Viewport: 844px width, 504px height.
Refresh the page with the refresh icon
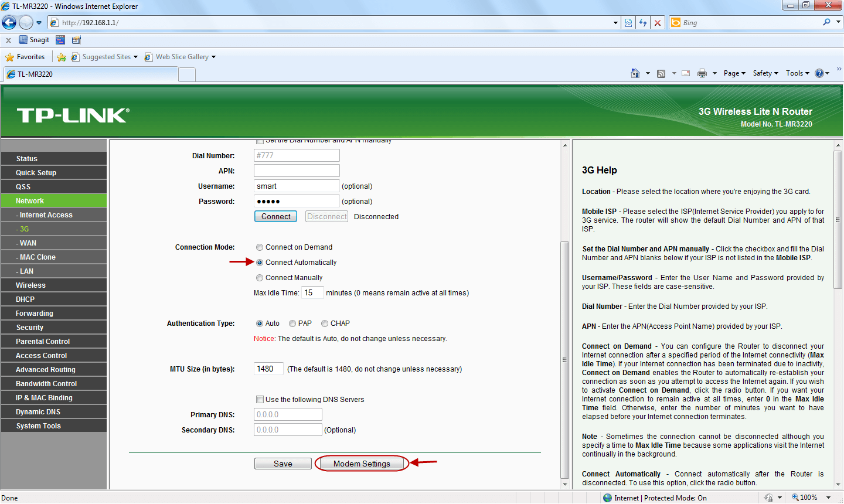(643, 22)
